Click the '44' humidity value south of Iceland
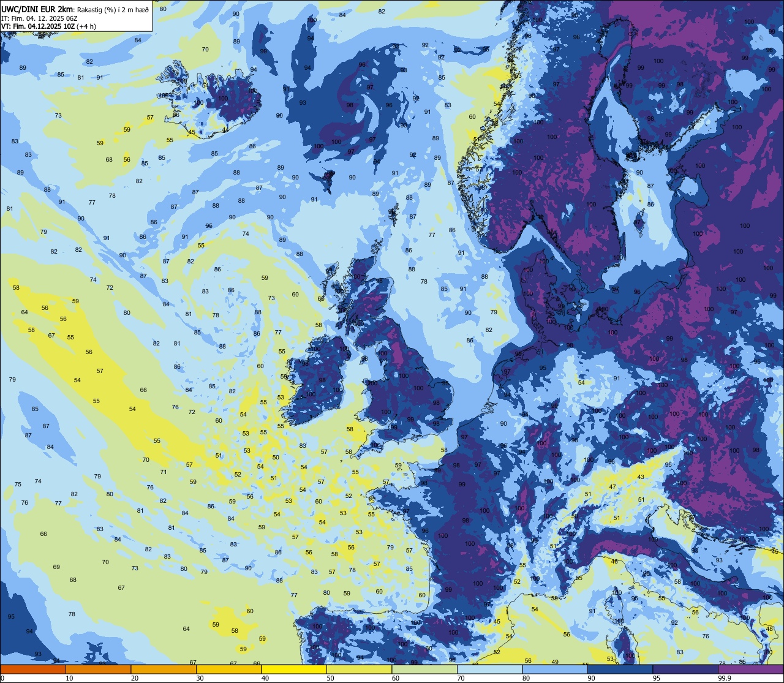The height and width of the screenshot is (683, 784). point(225,130)
